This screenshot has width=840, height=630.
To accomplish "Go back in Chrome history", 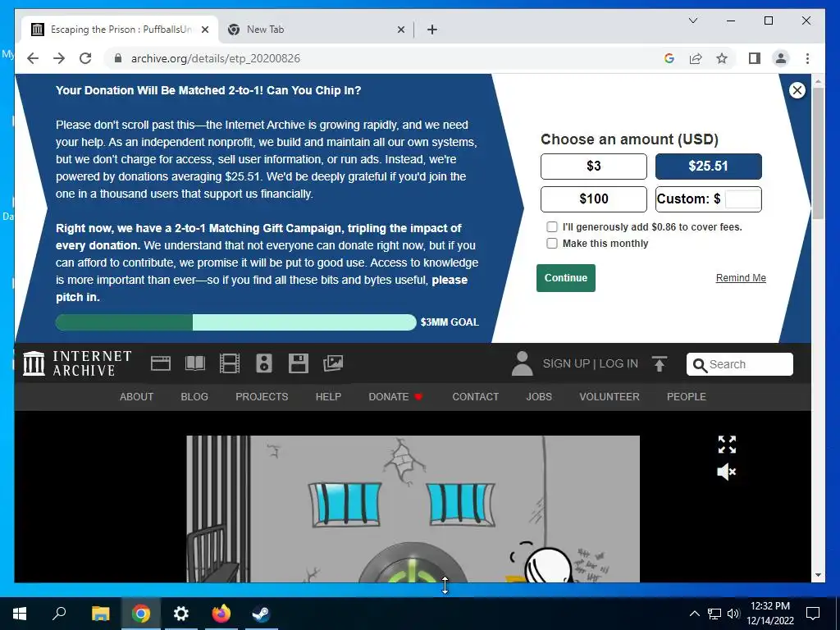I will (33, 58).
